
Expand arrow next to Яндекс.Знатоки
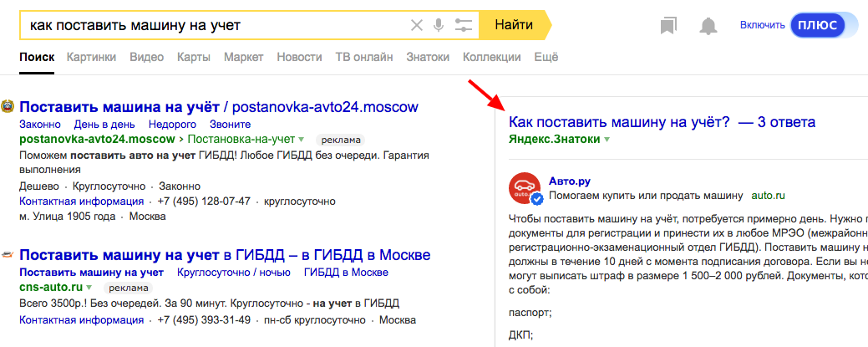[607, 139]
